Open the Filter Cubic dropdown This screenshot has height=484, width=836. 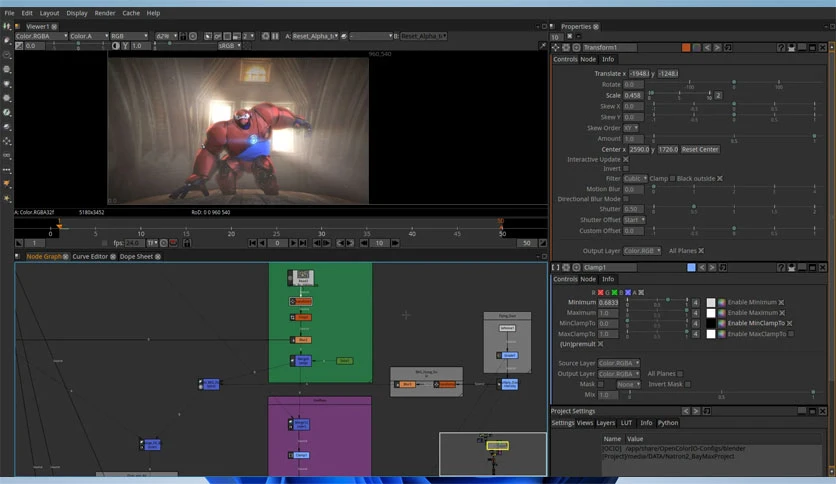(635, 179)
